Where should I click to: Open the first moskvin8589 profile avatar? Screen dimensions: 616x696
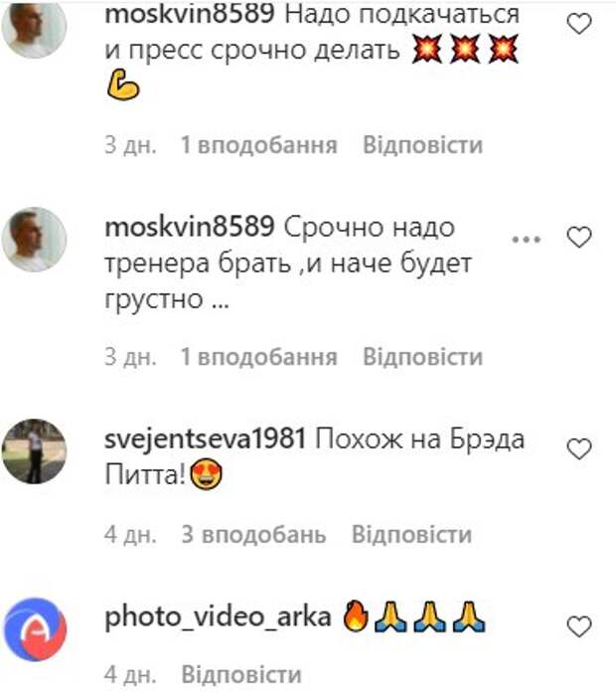[x=34, y=25]
